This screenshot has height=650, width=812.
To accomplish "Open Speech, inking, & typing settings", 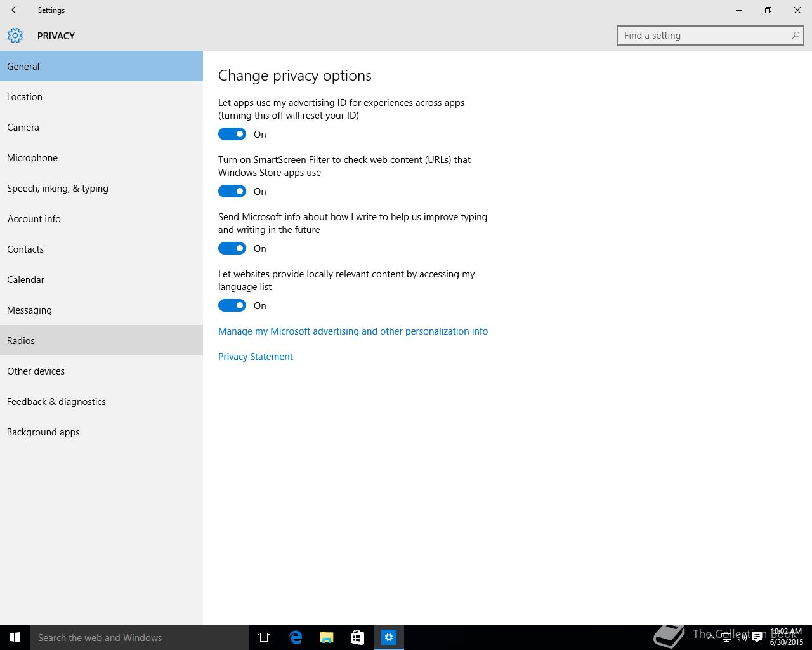I will pyautogui.click(x=101, y=188).
